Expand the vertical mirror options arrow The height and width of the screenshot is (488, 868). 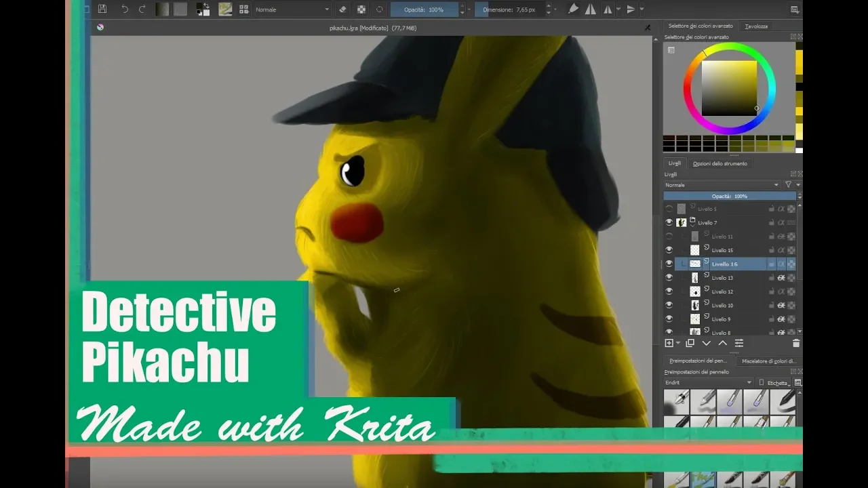click(618, 9)
